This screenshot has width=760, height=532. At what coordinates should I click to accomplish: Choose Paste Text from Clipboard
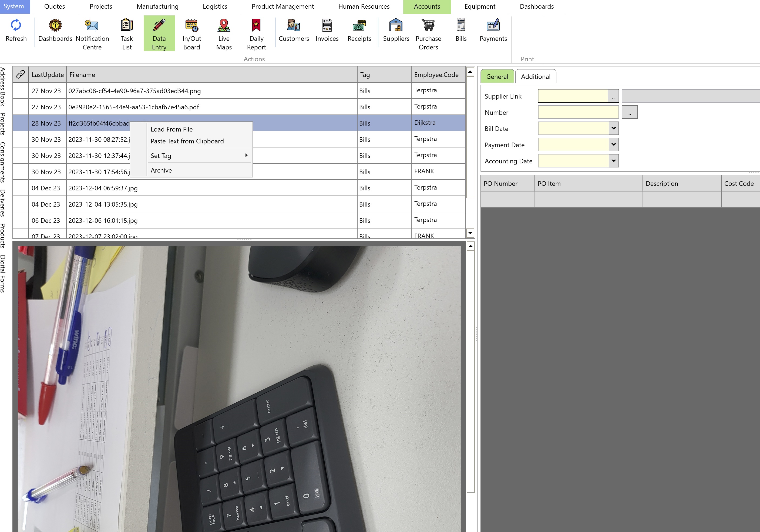192,141
